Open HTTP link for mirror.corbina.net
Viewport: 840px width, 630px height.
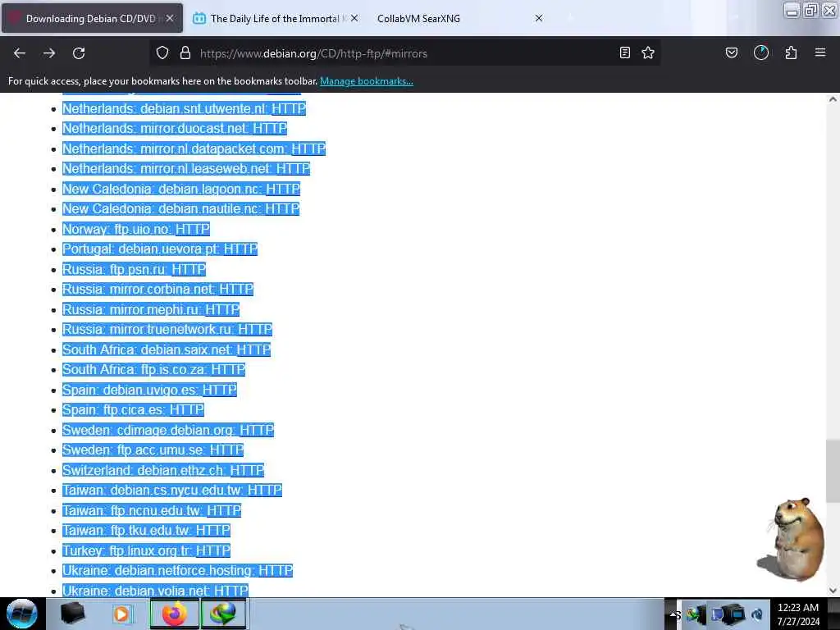click(236, 290)
